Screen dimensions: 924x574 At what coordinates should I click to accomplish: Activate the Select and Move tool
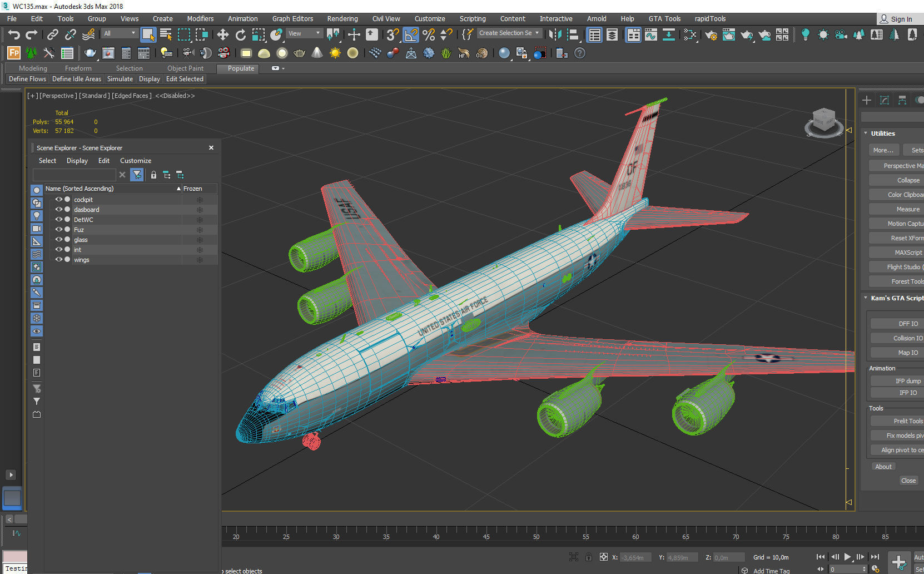tap(223, 35)
